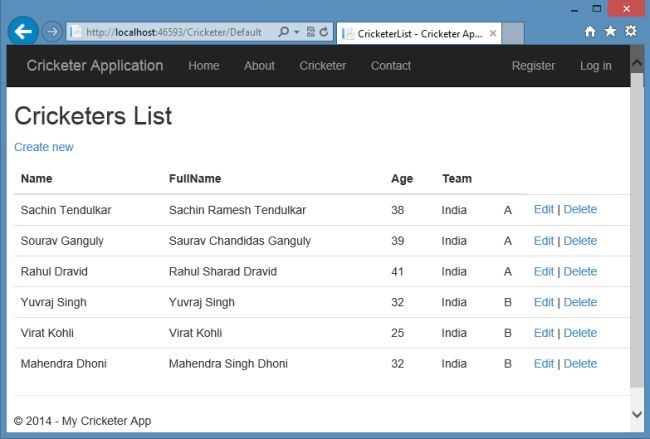
Task: Open the Contact navbar item
Action: (391, 66)
